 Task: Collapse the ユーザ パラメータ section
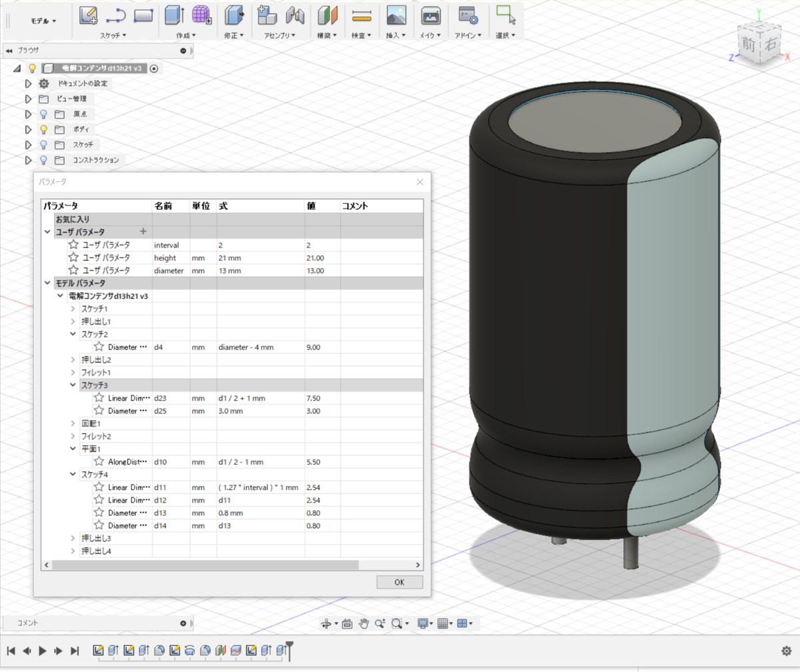click(x=47, y=231)
